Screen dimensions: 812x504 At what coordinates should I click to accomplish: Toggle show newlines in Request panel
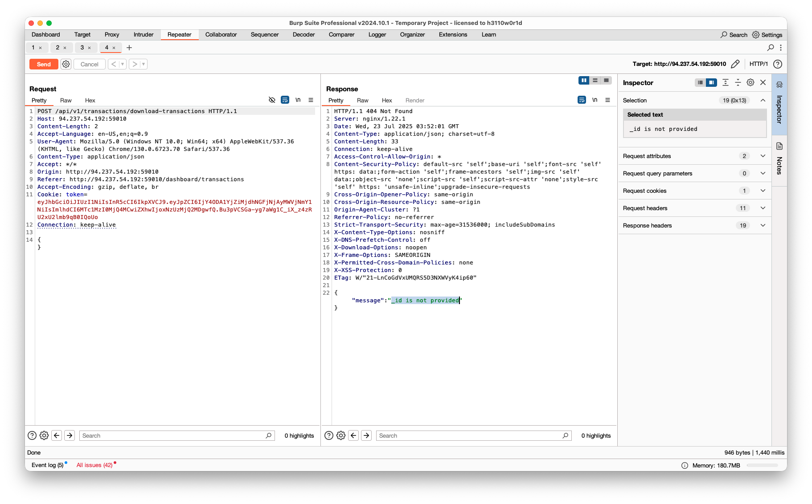coord(298,100)
